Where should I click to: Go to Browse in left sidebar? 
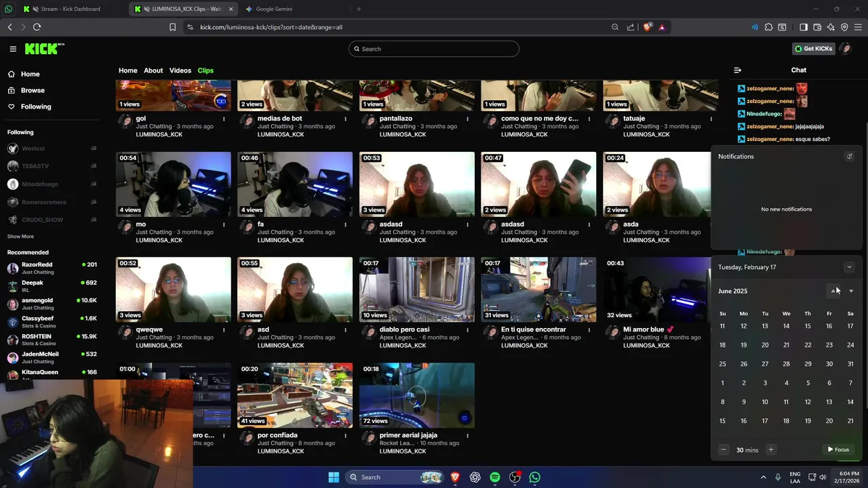pos(32,90)
